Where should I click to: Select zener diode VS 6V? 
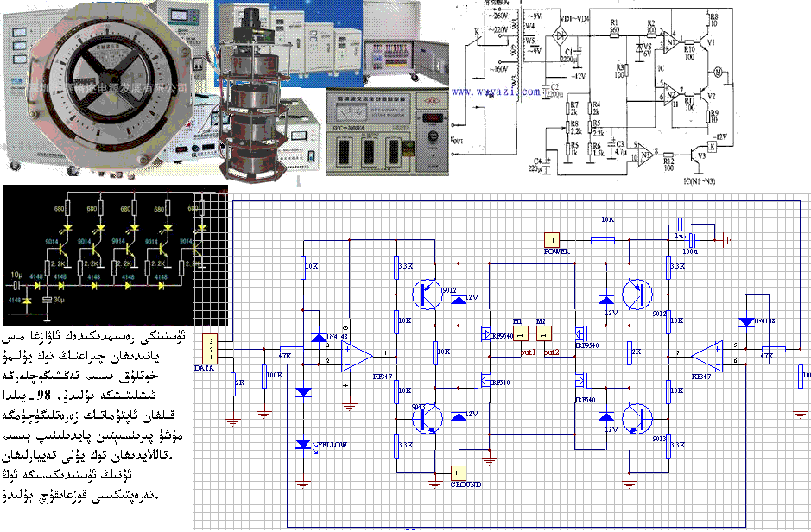[639, 47]
